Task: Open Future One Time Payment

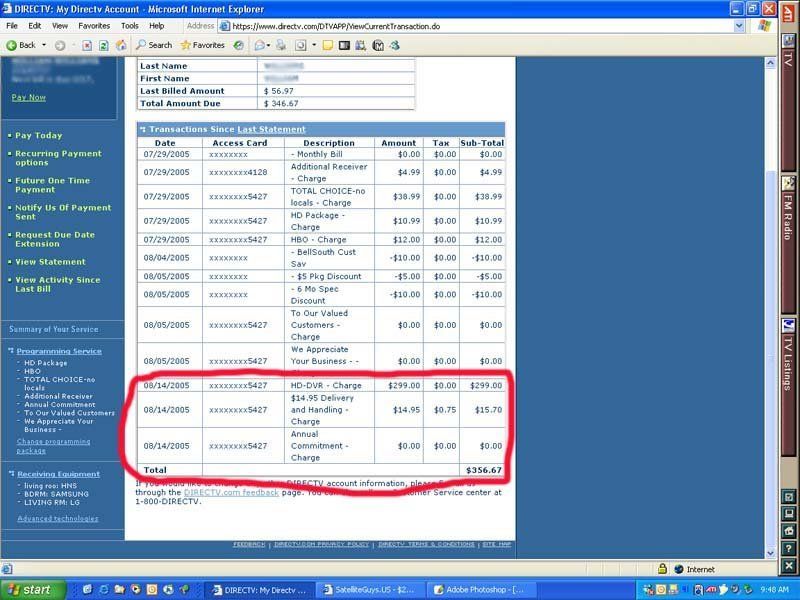Action: coord(52,185)
